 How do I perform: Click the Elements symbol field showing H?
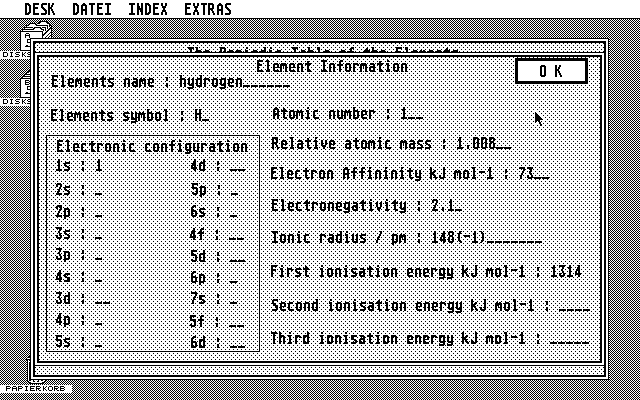click(201, 115)
